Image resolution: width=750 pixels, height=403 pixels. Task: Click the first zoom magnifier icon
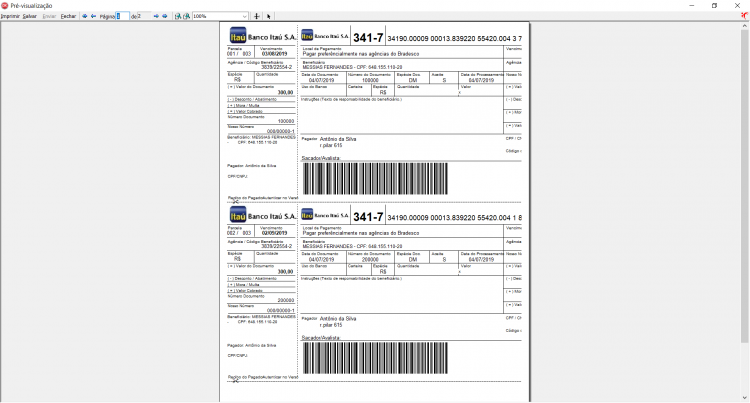point(178,16)
